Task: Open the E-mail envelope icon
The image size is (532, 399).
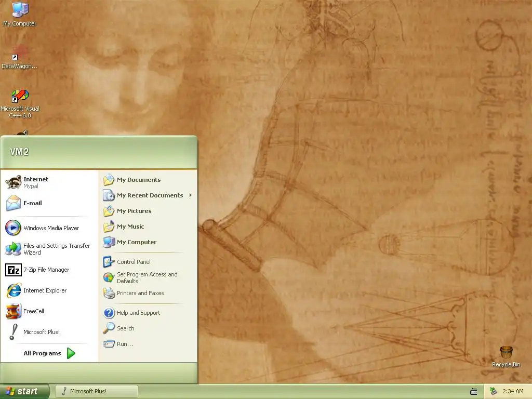Action: [x=14, y=203]
